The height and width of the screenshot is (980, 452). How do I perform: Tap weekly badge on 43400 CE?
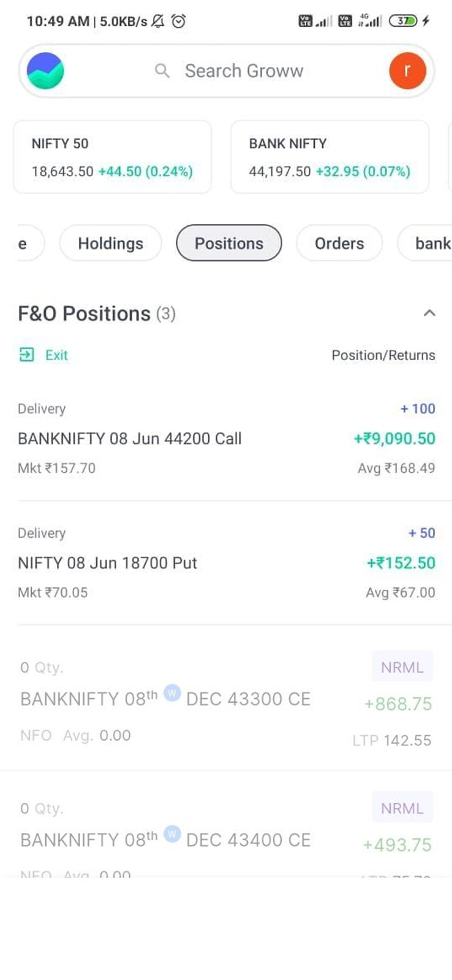[x=172, y=835]
